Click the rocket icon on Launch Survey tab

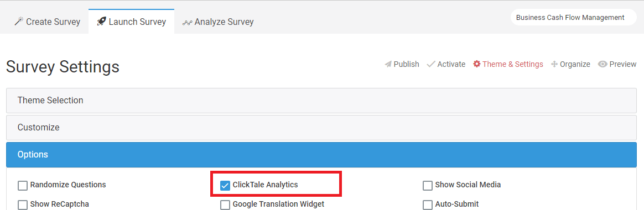click(101, 22)
